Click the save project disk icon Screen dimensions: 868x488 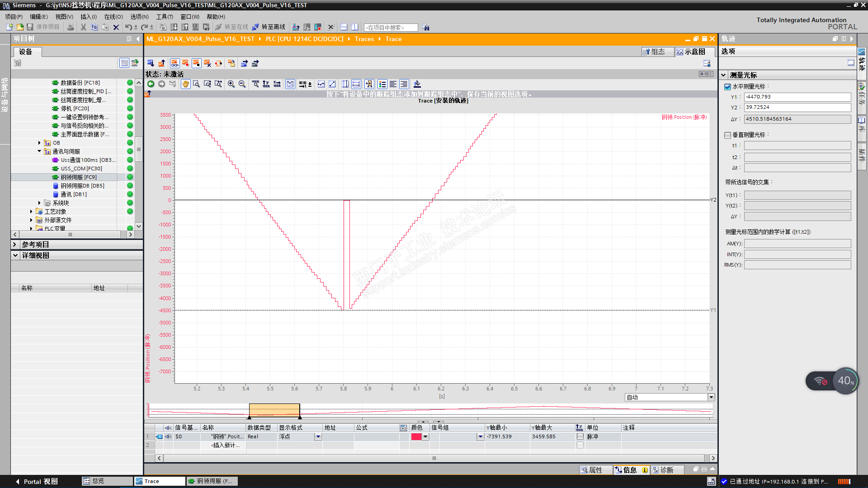pos(30,27)
